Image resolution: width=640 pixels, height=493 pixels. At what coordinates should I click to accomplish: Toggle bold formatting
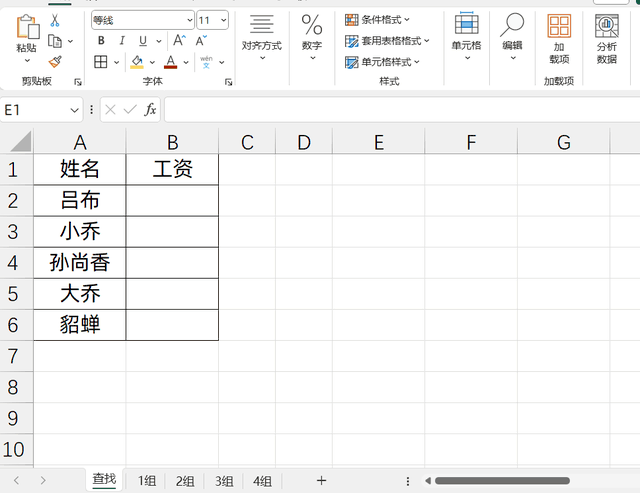point(101,41)
